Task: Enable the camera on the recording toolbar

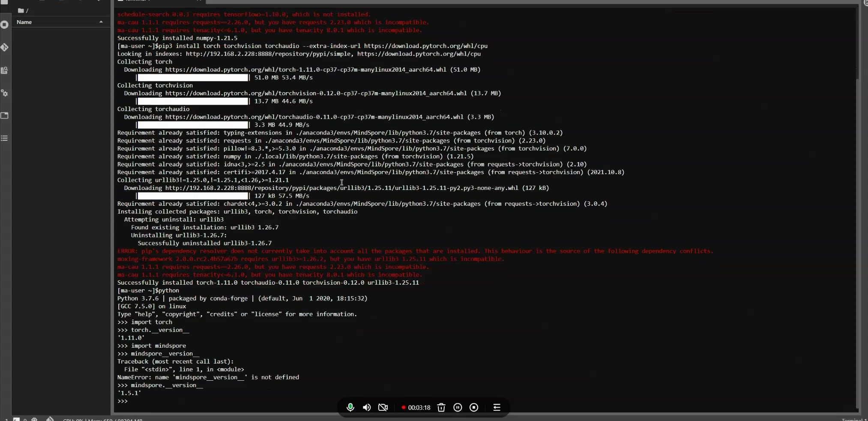Action: 383,407
